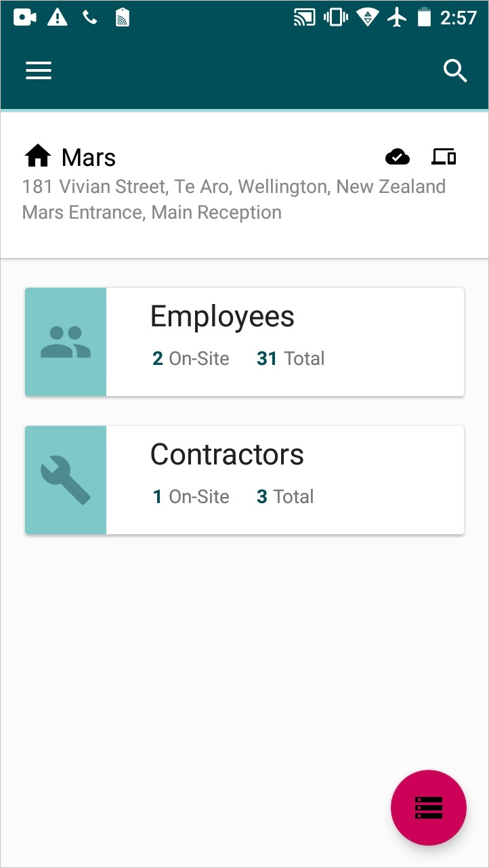Image resolution: width=489 pixels, height=868 pixels.
Task: Tap the home icon beside Mars
Action: [38, 156]
